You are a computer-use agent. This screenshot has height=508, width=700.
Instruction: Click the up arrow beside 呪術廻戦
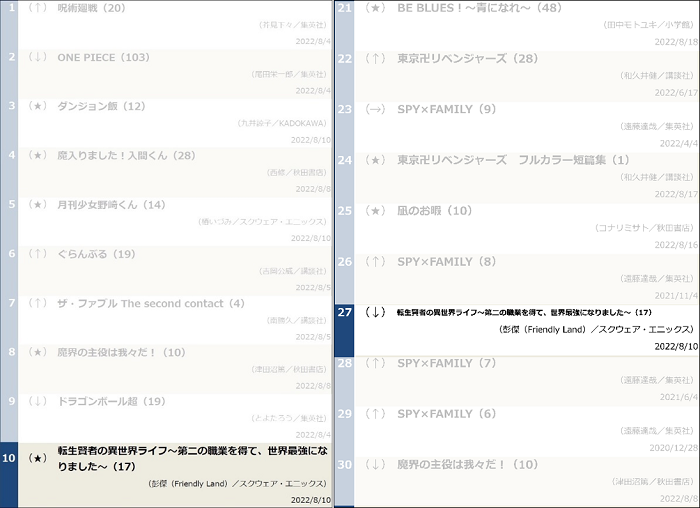click(38, 8)
